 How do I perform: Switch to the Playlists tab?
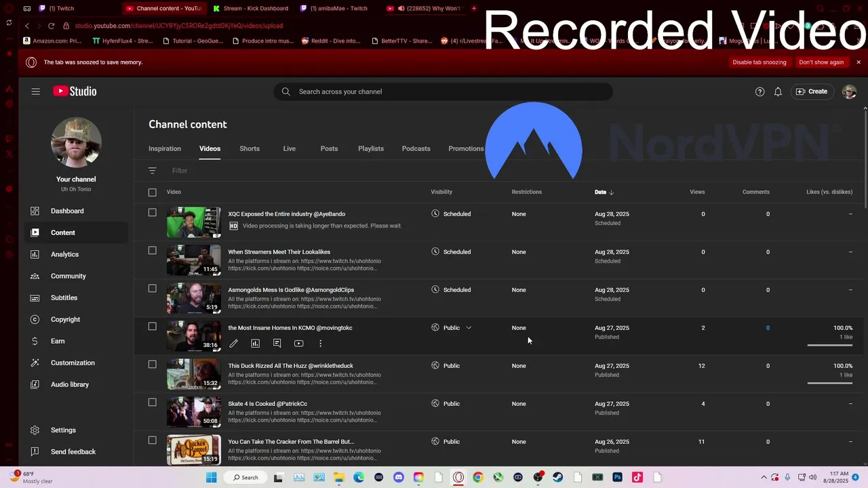[x=371, y=148]
